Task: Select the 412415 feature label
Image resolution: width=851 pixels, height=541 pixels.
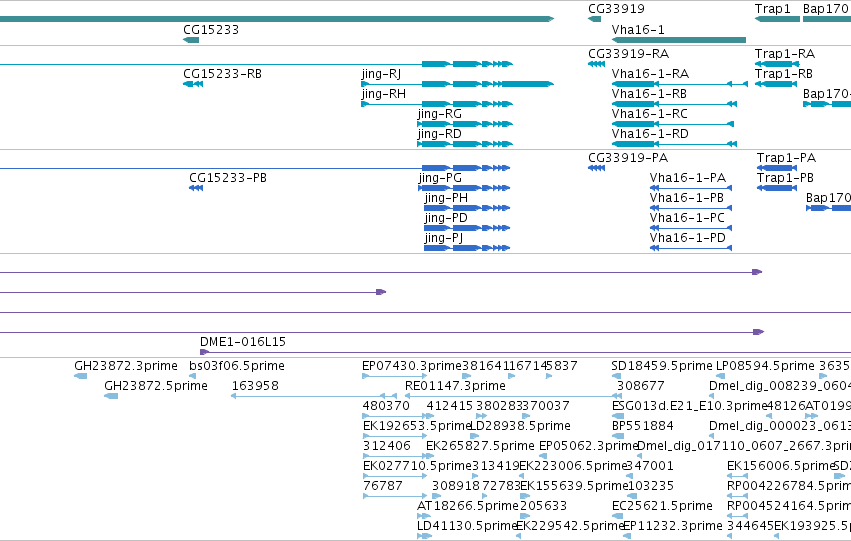Action: point(450,406)
